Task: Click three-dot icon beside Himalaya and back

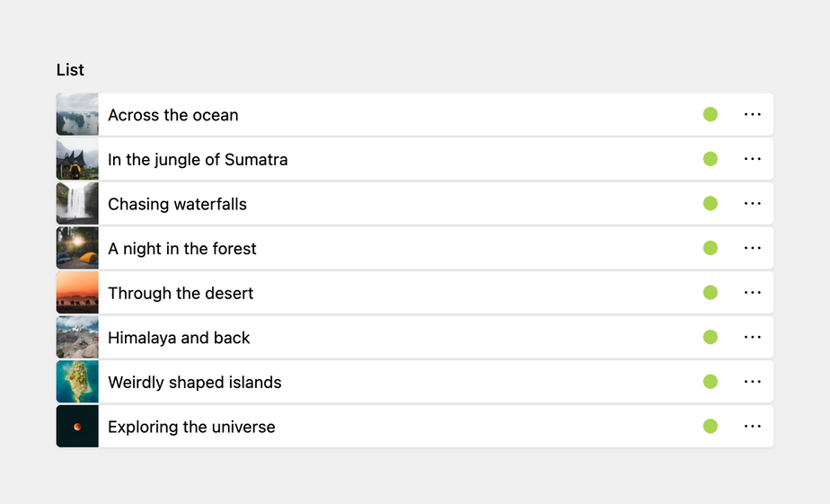Action: click(753, 338)
